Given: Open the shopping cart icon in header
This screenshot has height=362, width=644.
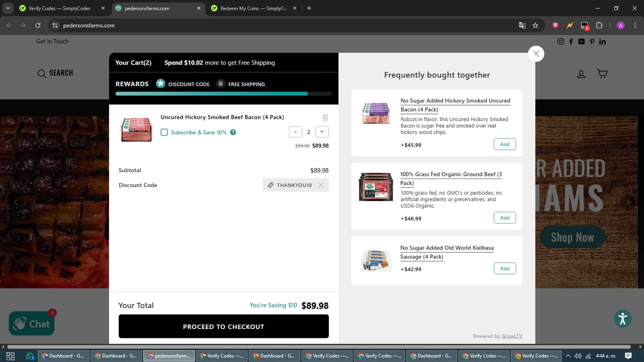Looking at the screenshot, I should tap(602, 73).
